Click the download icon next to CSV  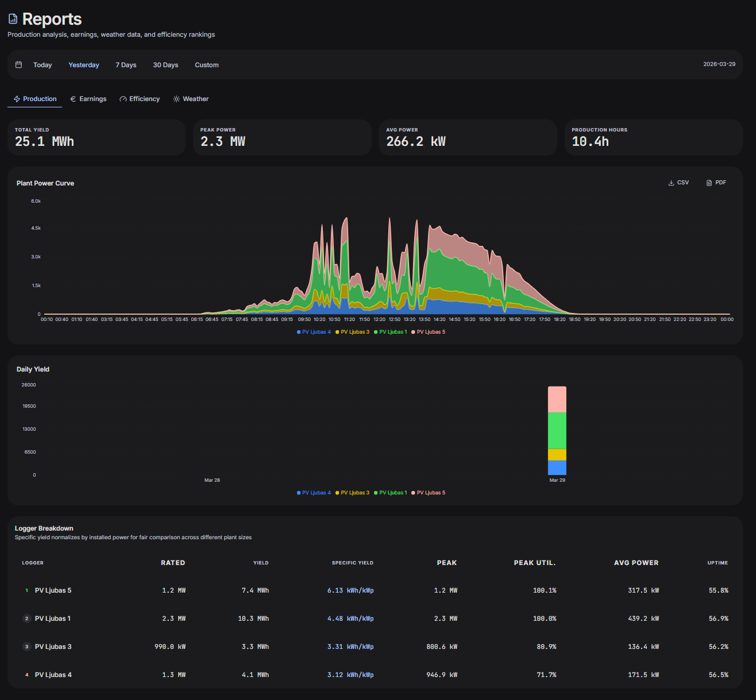click(x=670, y=182)
